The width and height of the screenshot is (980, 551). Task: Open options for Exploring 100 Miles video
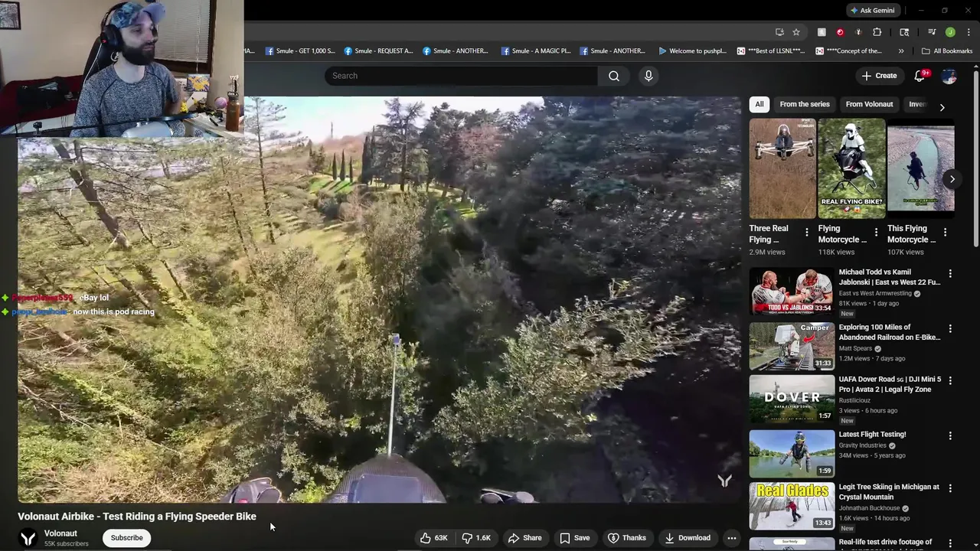[950, 328]
